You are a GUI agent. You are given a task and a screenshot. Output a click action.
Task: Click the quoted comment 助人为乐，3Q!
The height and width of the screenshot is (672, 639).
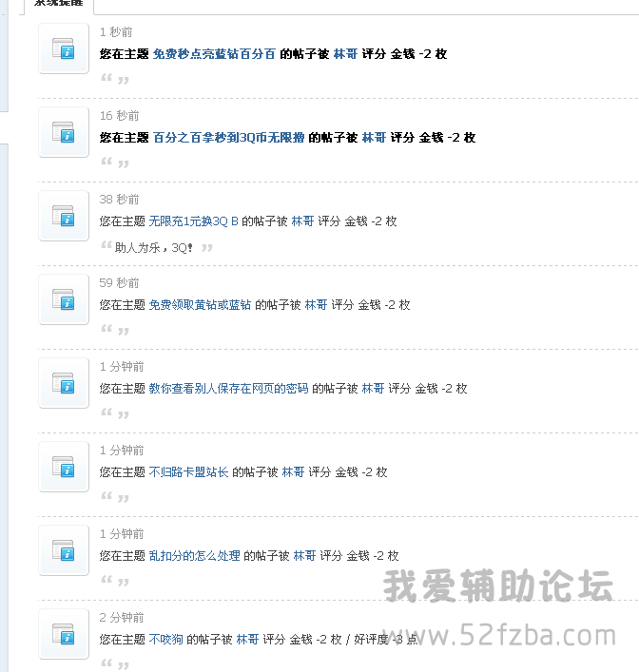pos(153,248)
